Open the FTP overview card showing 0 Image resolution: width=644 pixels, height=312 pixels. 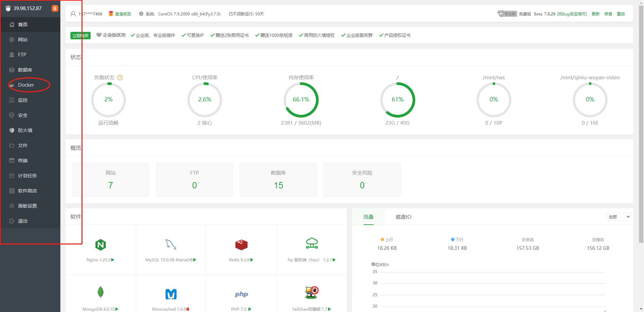[195, 180]
